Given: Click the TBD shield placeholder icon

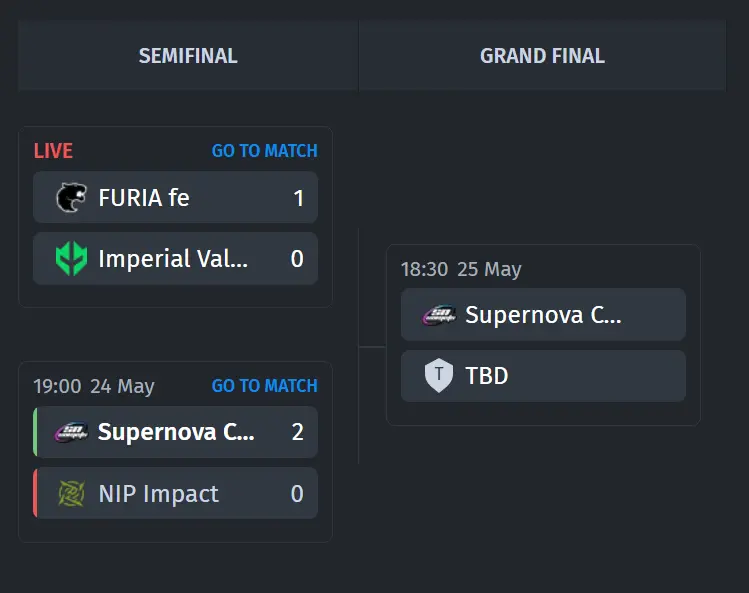Looking at the screenshot, I should click(439, 376).
